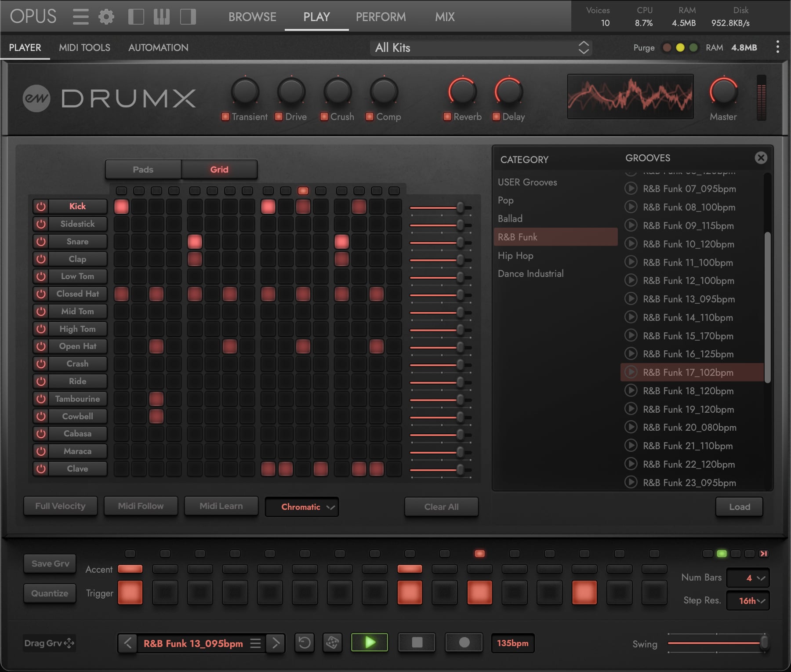Click the 135bpm tempo field
Image resolution: width=791 pixels, height=672 pixels.
(513, 643)
